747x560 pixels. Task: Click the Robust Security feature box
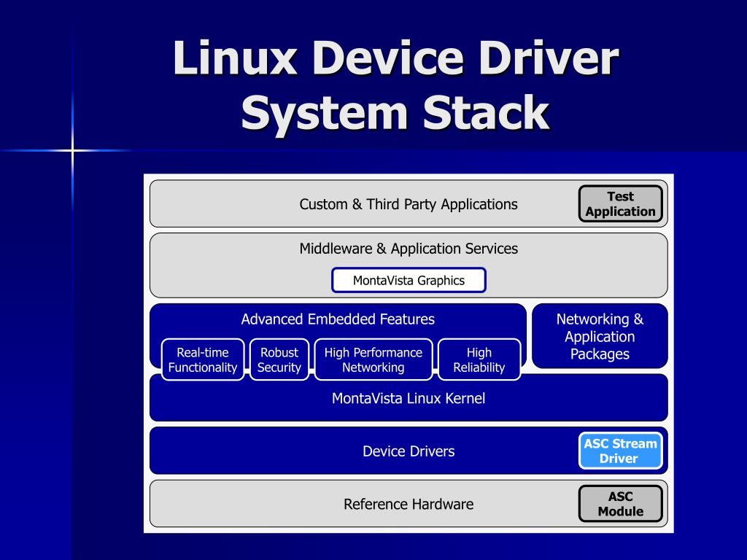(279, 359)
